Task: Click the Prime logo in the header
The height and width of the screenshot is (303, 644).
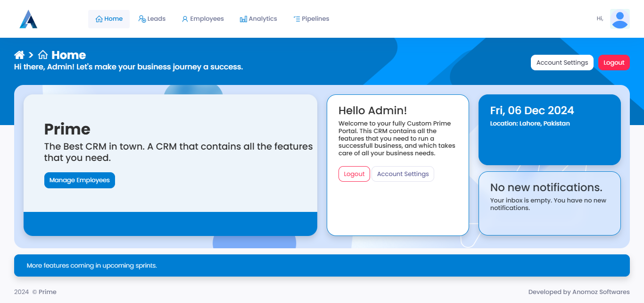Action: [x=28, y=19]
